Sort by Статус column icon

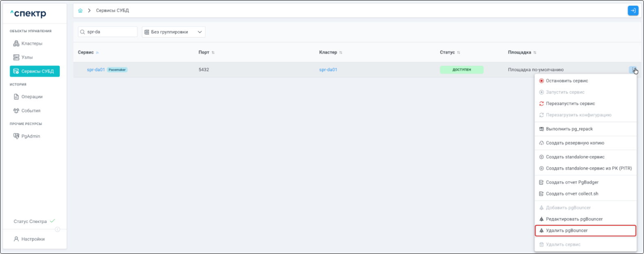tap(459, 53)
